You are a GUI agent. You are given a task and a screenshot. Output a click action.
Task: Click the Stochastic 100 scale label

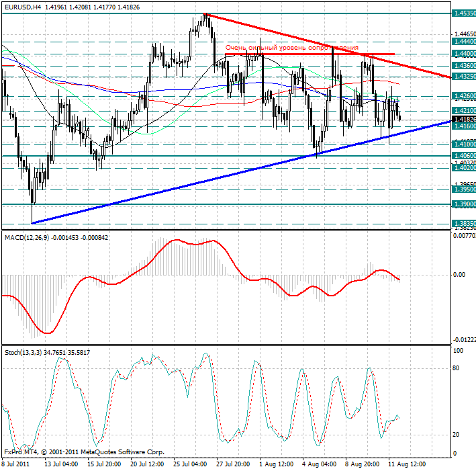click(x=458, y=351)
